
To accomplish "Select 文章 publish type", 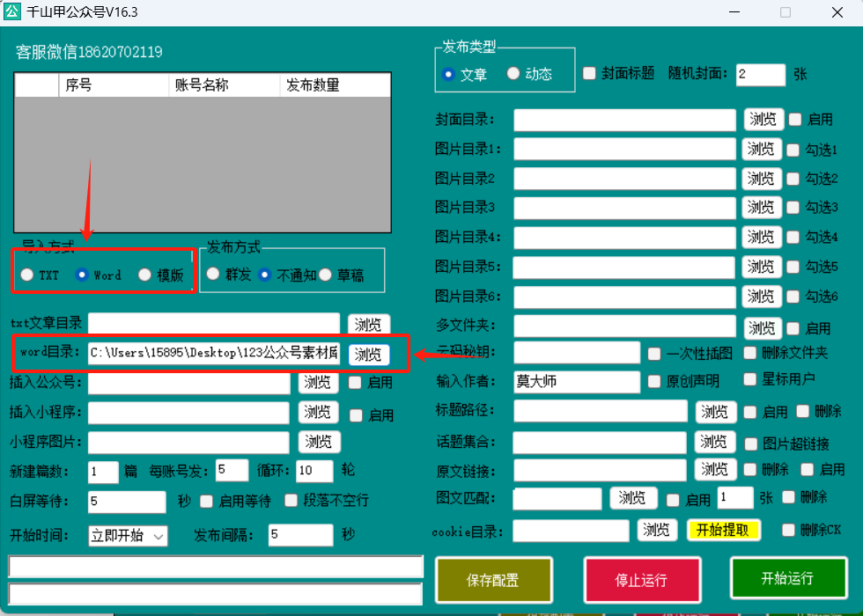I will [x=448, y=74].
